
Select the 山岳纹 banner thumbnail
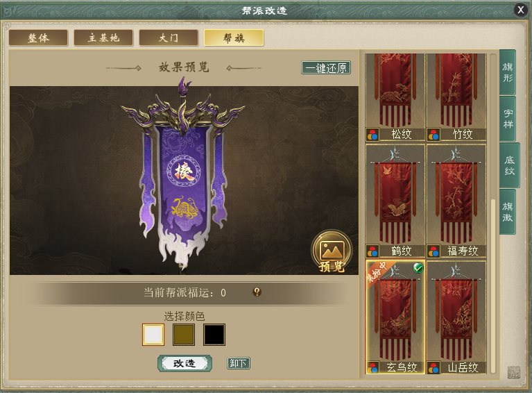pos(456,317)
